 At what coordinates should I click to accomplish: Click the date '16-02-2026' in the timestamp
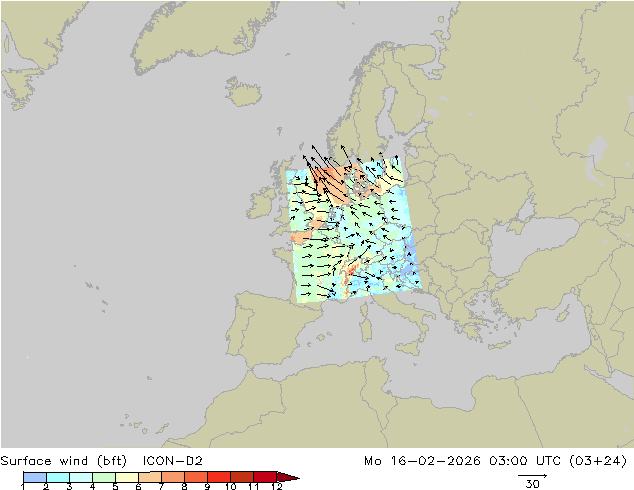click(435, 461)
